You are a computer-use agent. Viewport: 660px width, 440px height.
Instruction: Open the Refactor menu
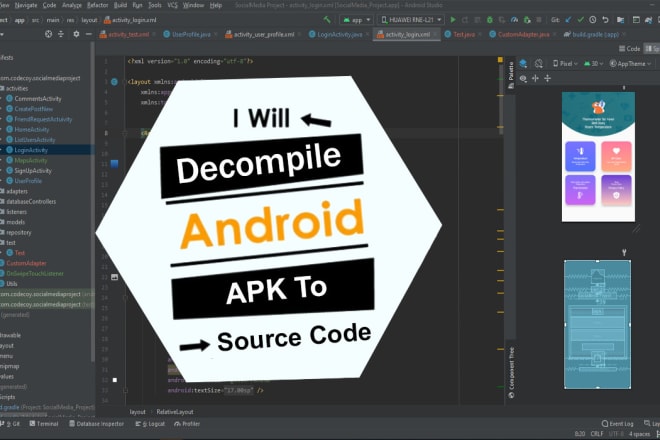tap(98, 5)
